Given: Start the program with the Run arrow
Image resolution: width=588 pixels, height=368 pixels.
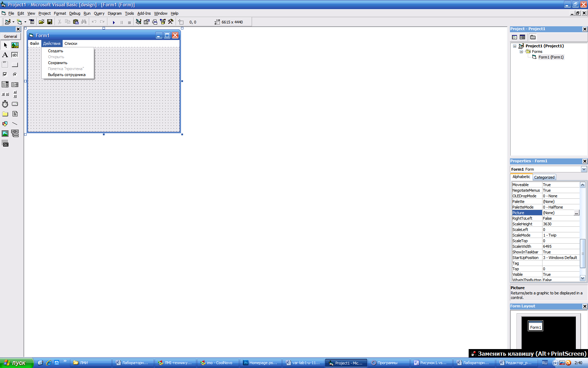Looking at the screenshot, I should click(113, 22).
